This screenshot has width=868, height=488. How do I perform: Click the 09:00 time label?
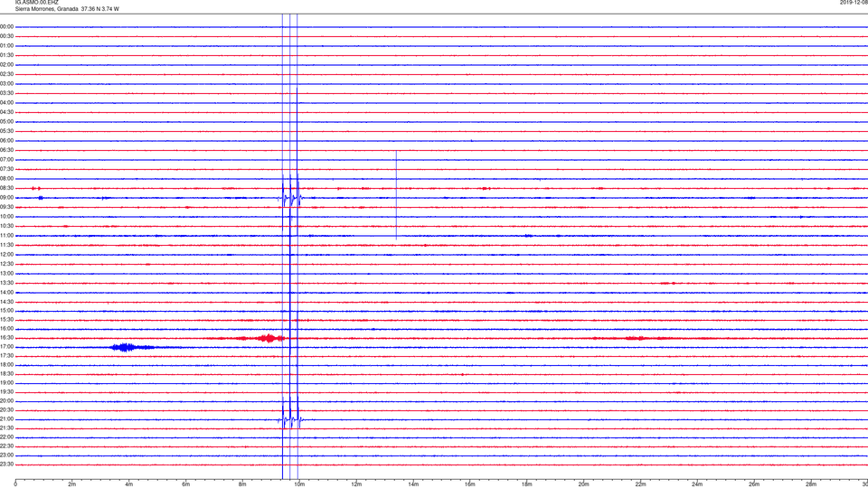click(x=6, y=198)
